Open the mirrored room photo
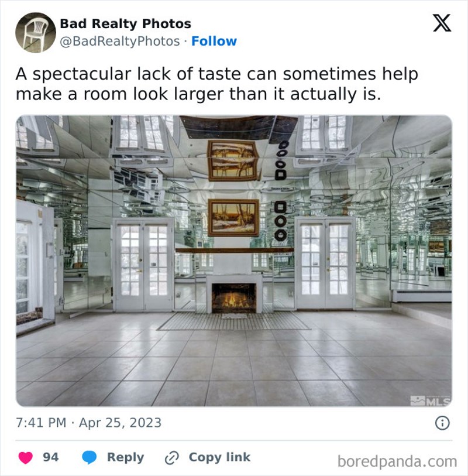Viewport: 468px width, 476px height. coord(234,261)
